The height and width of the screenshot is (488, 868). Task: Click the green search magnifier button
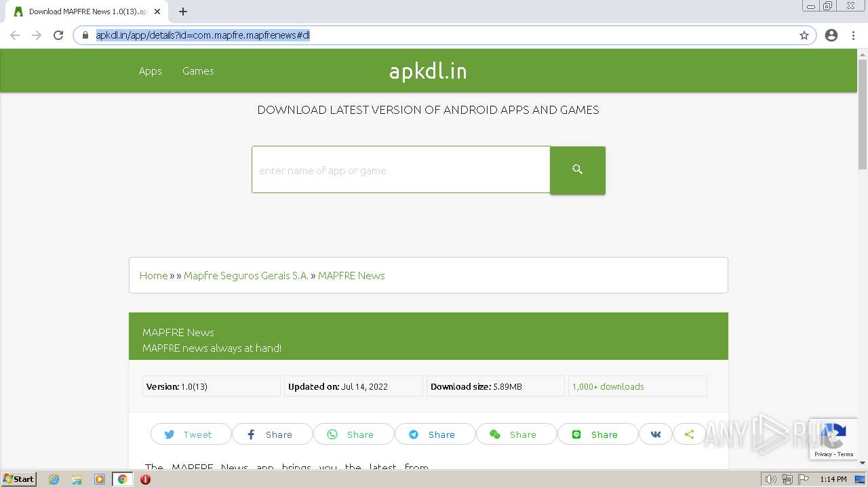578,170
